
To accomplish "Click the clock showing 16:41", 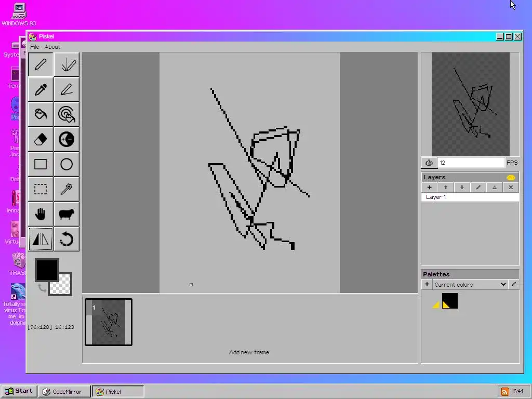I will pos(517,392).
